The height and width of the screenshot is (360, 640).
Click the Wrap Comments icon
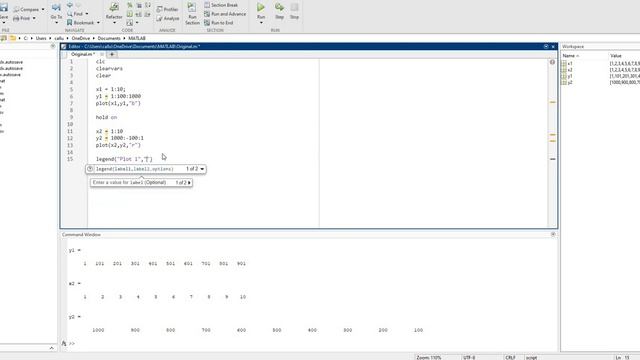[x=148, y=5]
